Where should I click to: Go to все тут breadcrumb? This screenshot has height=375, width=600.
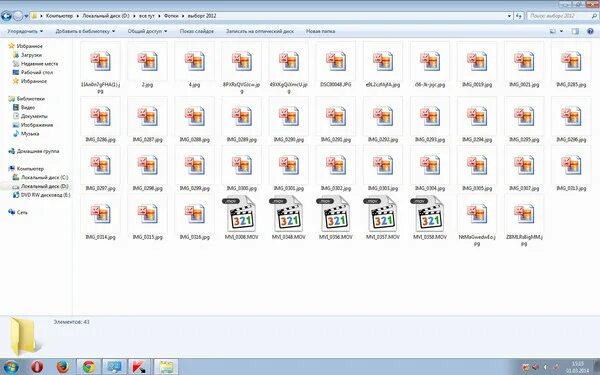pos(147,16)
